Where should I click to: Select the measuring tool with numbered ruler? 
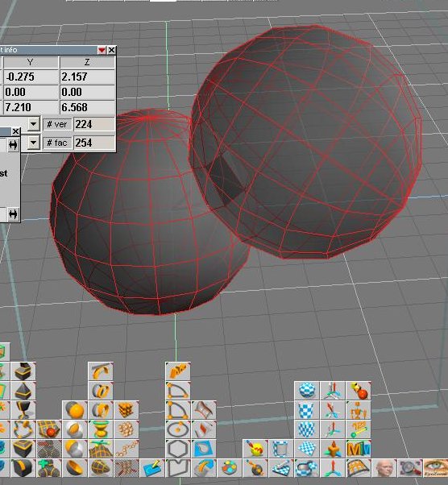pyautogui.click(x=359, y=429)
